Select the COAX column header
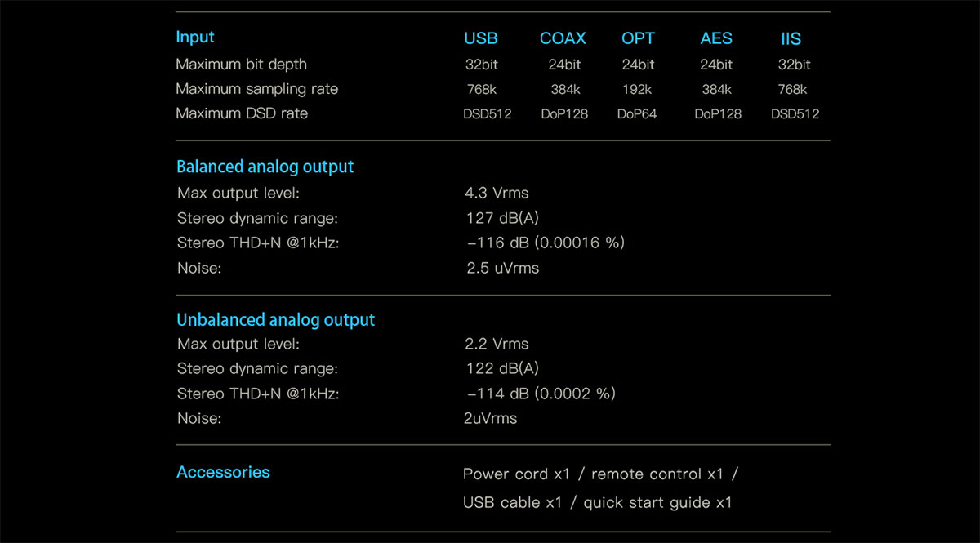 coord(564,38)
